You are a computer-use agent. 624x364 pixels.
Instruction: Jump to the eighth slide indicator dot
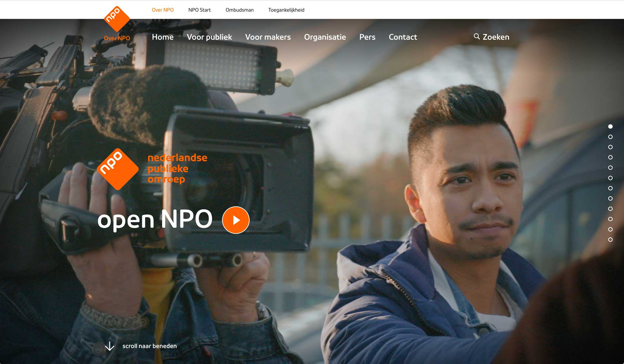(610, 198)
